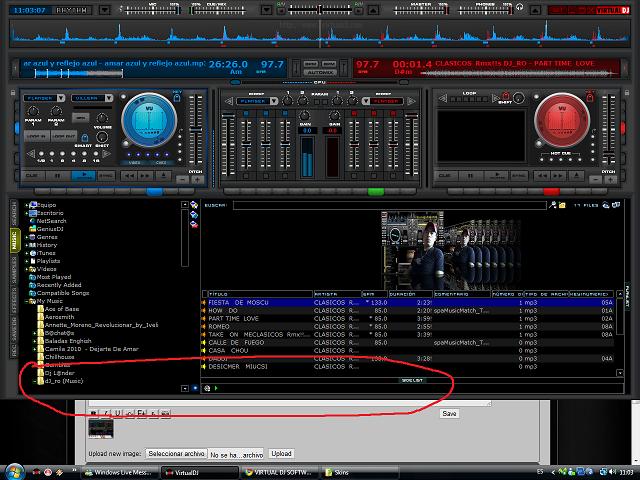The width and height of the screenshot is (640, 480).
Task: Toggle the blue key lock on the left deck
Action: point(177,98)
